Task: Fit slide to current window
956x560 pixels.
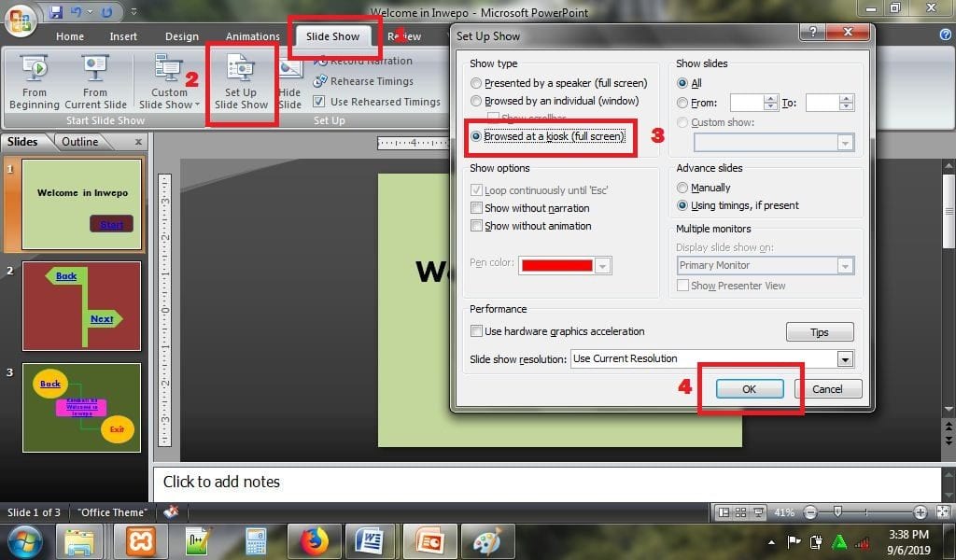Action: pos(943,512)
